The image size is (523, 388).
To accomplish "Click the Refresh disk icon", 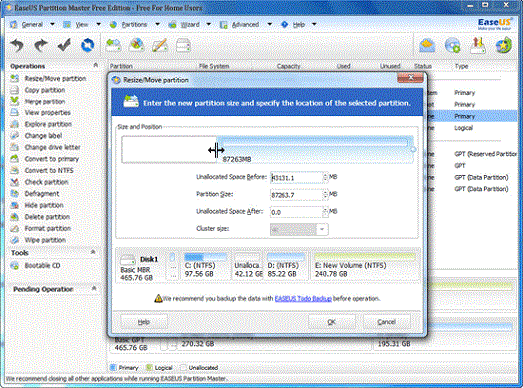I will click(87, 45).
